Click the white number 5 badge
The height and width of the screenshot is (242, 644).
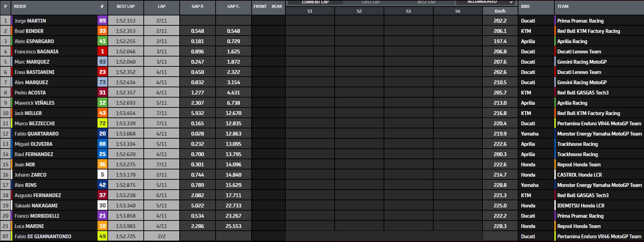click(102, 175)
